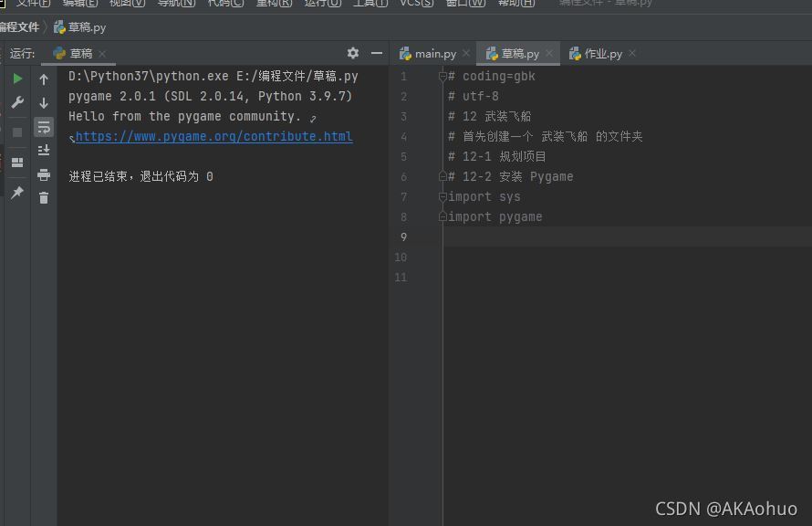This screenshot has width=812, height=526.
Task: Close the main.py editor tab
Action: pyautogui.click(x=466, y=53)
